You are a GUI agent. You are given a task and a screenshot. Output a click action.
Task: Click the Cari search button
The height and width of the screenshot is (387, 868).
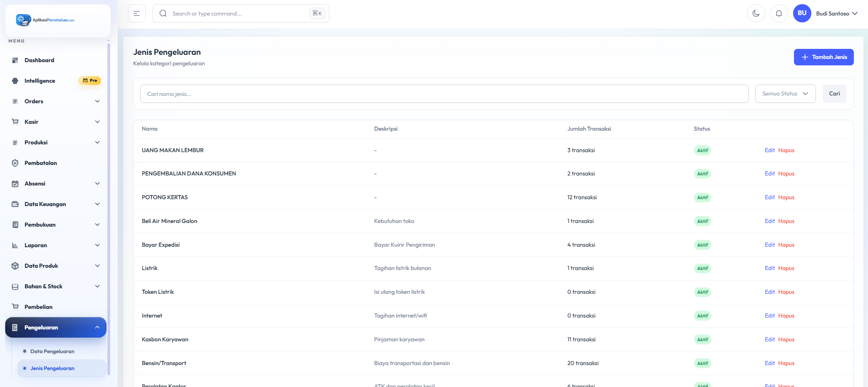835,94
